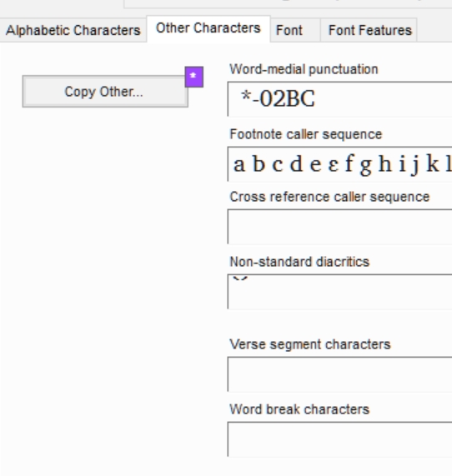
Task: Click the Verse segment characters label
Action: pyautogui.click(x=310, y=344)
